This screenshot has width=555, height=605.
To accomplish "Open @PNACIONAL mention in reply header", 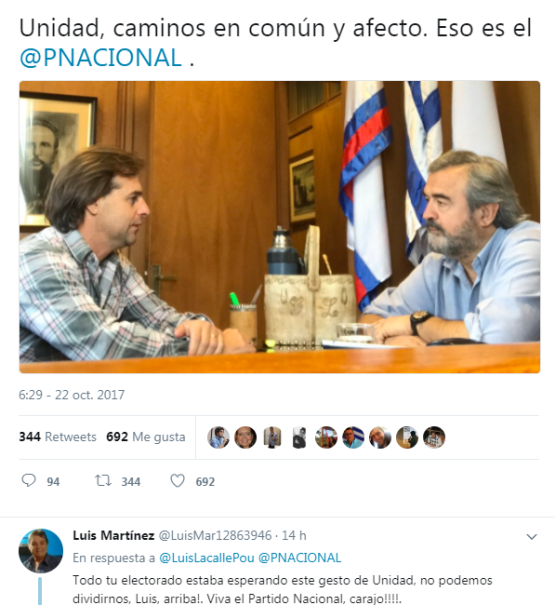I will tap(300, 558).
